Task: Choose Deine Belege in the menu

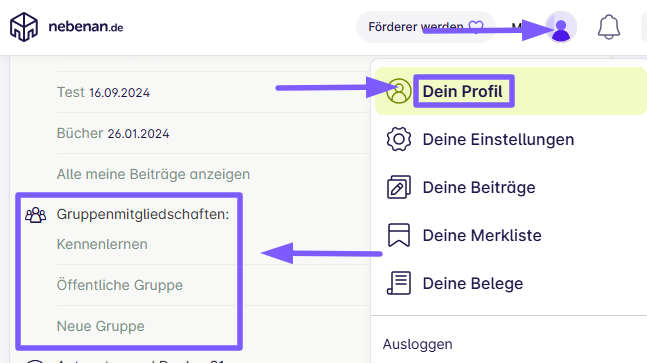Action: (x=511, y=283)
